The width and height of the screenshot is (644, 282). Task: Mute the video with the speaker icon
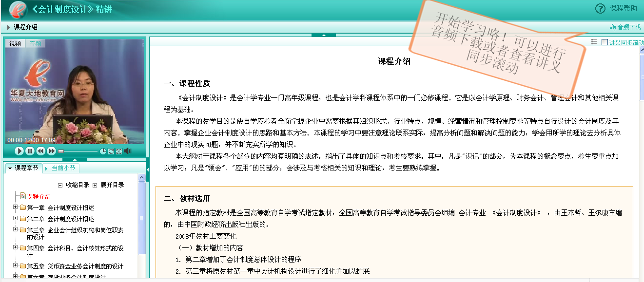click(128, 151)
